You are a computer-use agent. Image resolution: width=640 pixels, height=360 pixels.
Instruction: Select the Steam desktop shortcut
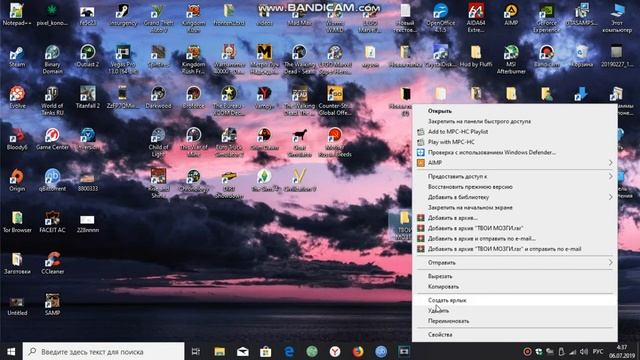point(17,56)
